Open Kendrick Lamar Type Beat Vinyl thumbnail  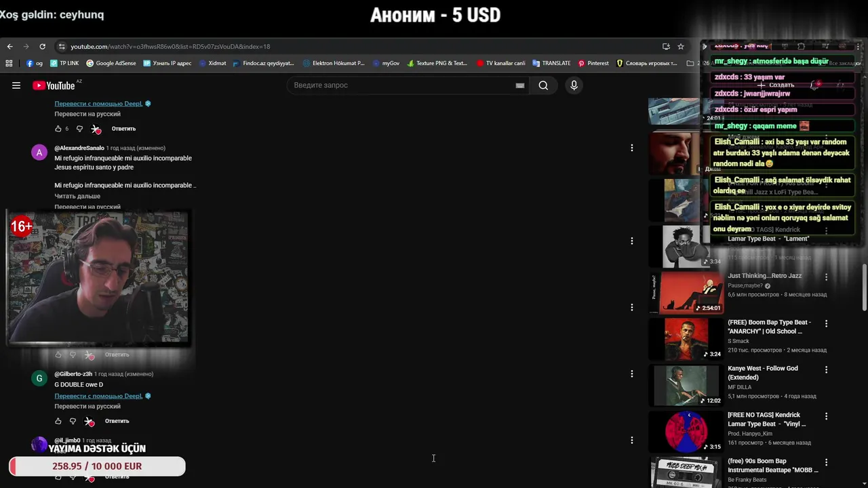(x=686, y=431)
